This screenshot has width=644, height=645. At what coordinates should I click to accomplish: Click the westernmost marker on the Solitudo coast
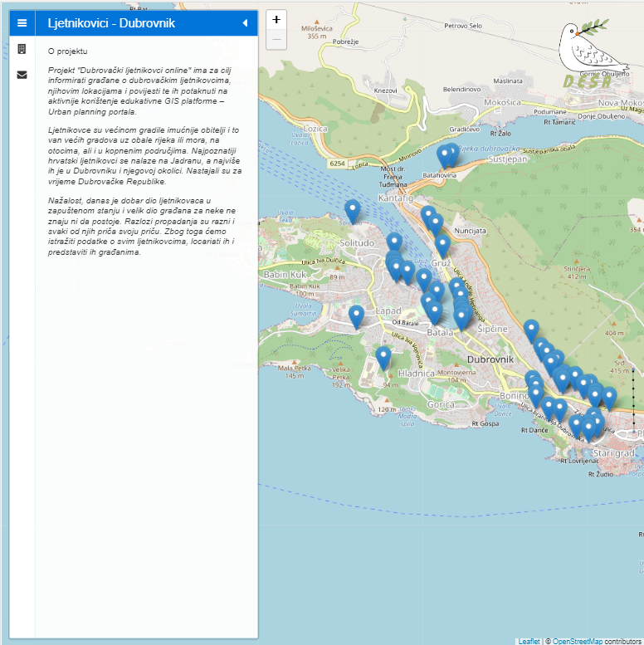[x=353, y=210]
